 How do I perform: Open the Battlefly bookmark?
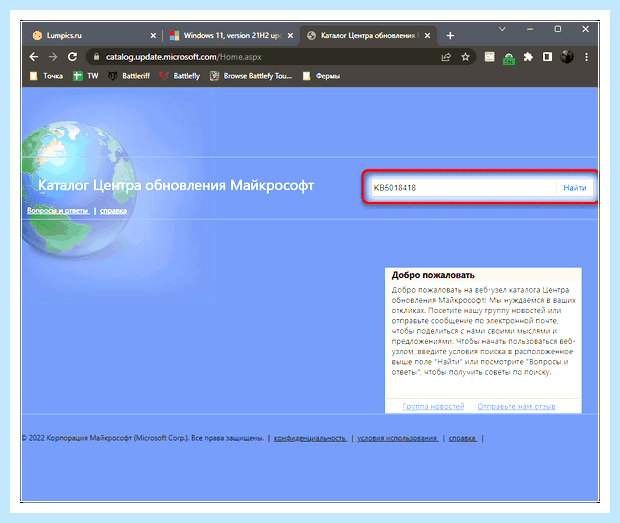point(180,76)
